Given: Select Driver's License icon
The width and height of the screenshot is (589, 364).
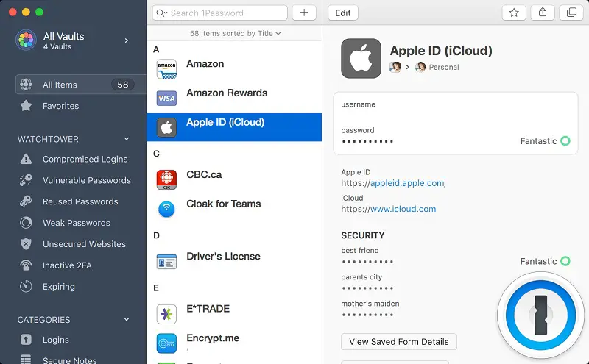Looking at the screenshot, I should (x=166, y=262).
